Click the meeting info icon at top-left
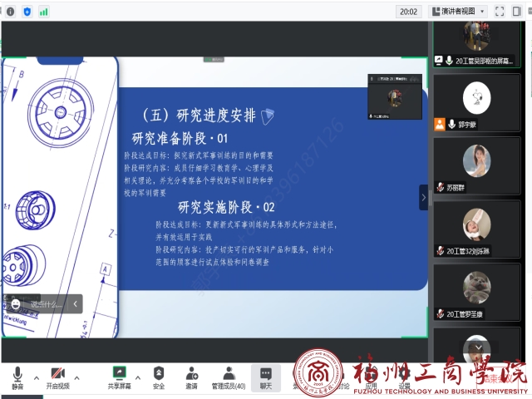Screen dimensions: 532x399 point(11,11)
